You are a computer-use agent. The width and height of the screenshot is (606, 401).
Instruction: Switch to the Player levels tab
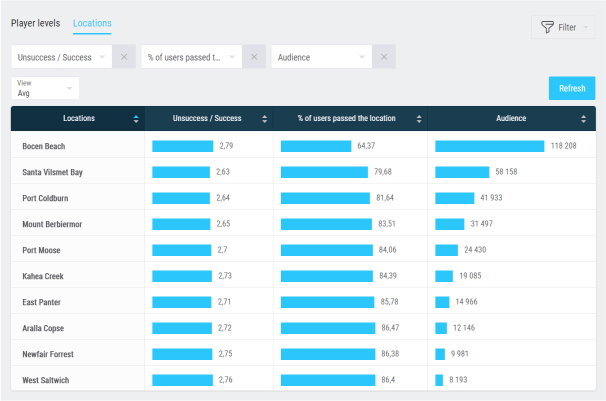coord(36,23)
